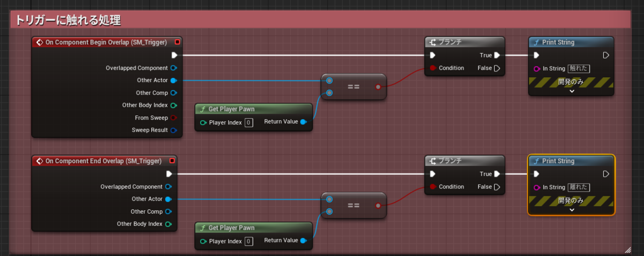
Task: Click Other Comp pin on Begin Overlap node
Action: (173, 93)
